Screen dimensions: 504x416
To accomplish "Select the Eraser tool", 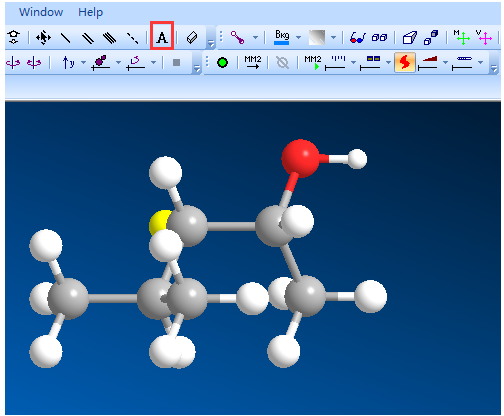I will tap(192, 38).
